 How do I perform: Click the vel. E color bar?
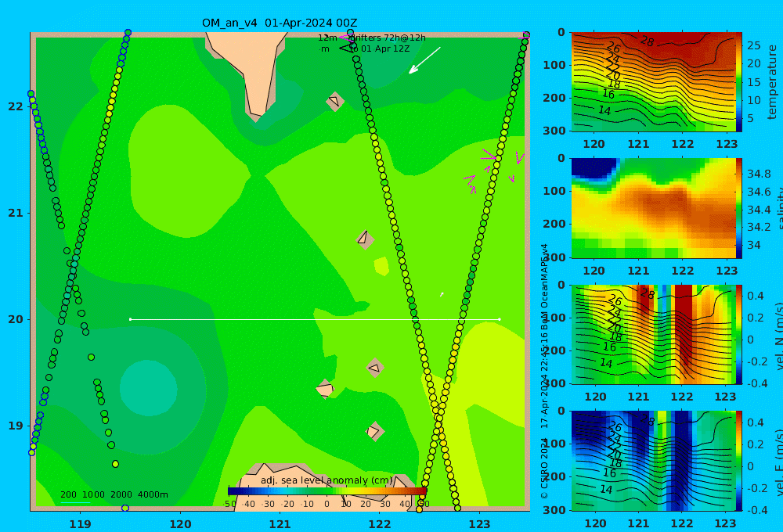click(x=739, y=461)
